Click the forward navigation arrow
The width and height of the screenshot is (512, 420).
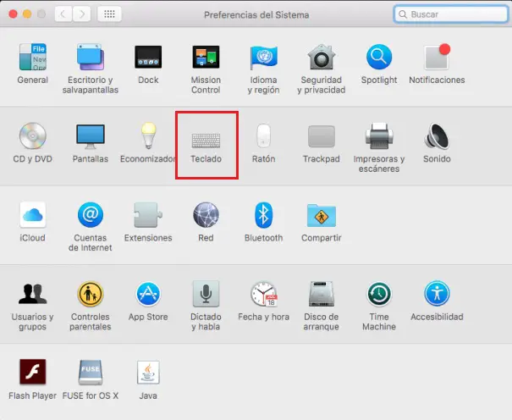(x=81, y=14)
